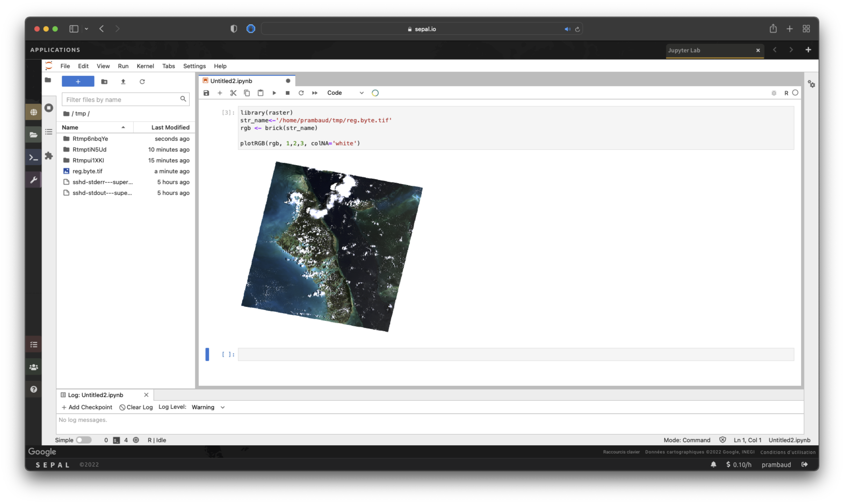Refresh the file browser list
Image resolution: width=844 pixels, height=504 pixels.
[x=142, y=81]
